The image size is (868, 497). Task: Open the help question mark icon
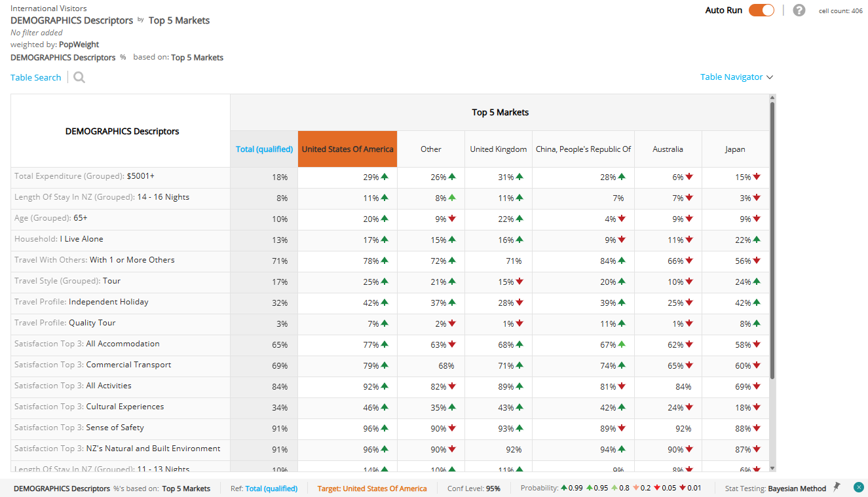[799, 10]
